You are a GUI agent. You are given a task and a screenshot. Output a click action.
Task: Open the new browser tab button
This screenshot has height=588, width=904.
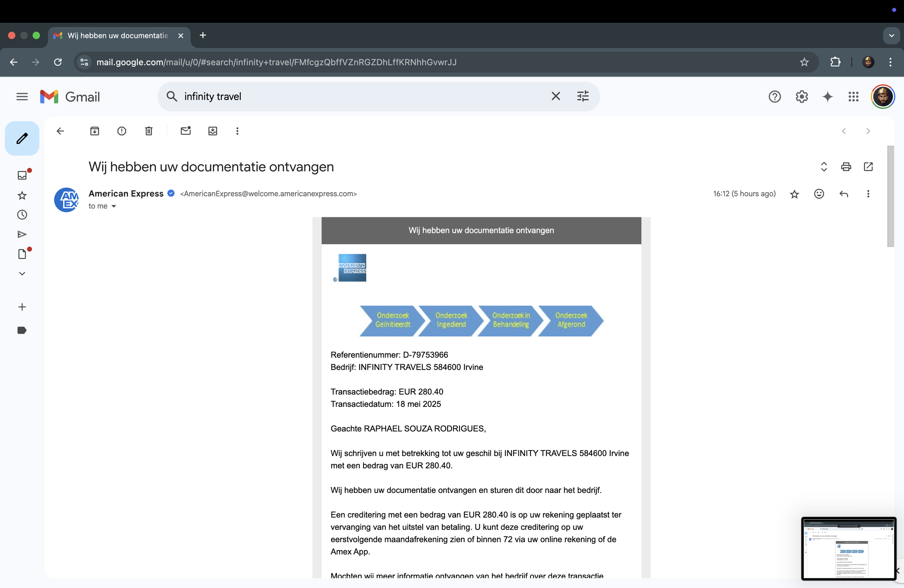(x=203, y=35)
